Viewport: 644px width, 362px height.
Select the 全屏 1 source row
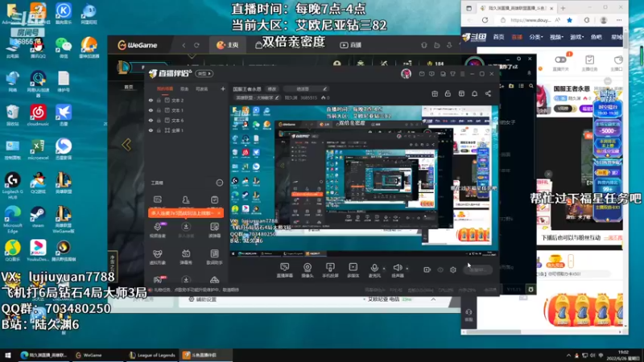tap(187, 130)
